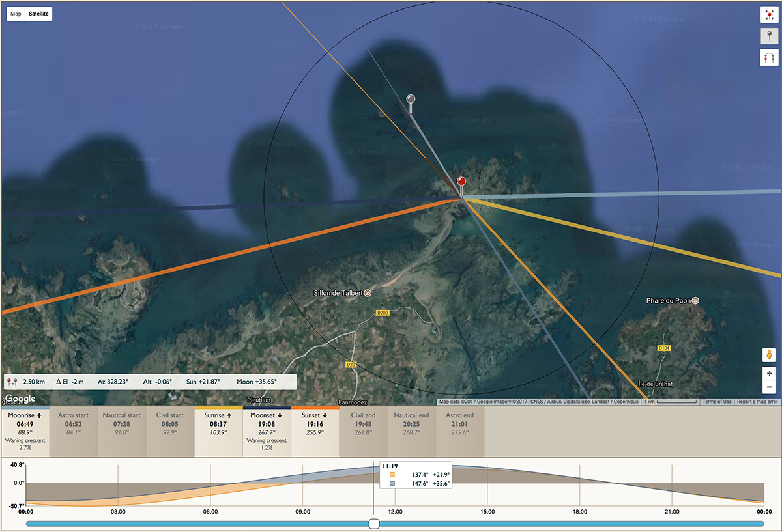Viewport: 782px width, 532px height.
Task: Switch to Map view
Action: (16, 14)
